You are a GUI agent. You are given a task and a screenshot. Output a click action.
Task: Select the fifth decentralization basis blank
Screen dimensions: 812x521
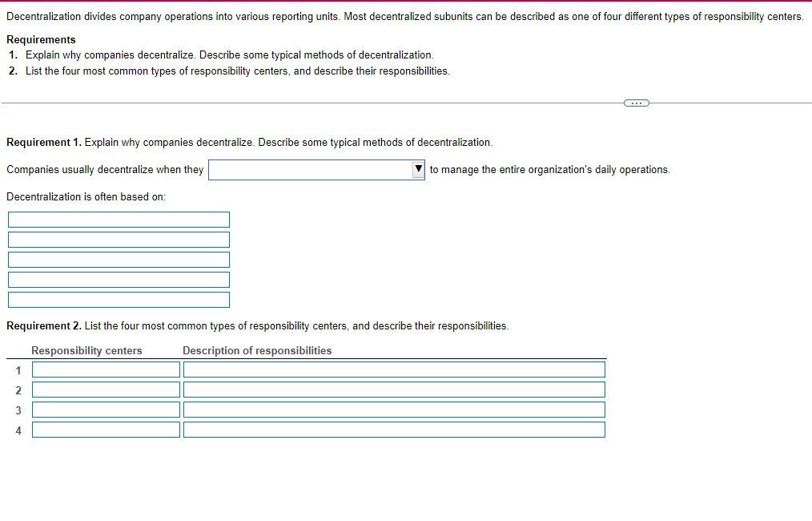click(x=119, y=299)
